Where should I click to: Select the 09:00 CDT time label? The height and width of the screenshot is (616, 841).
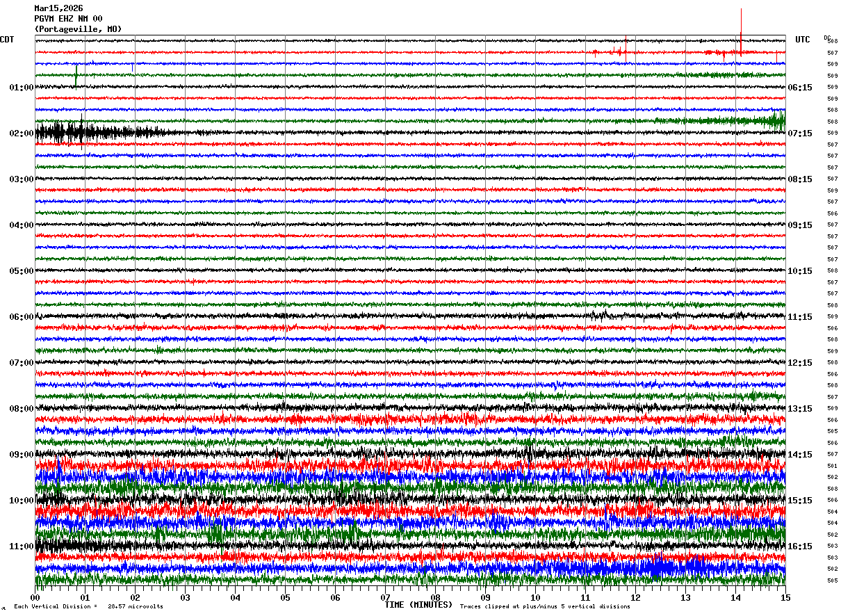pos(22,455)
